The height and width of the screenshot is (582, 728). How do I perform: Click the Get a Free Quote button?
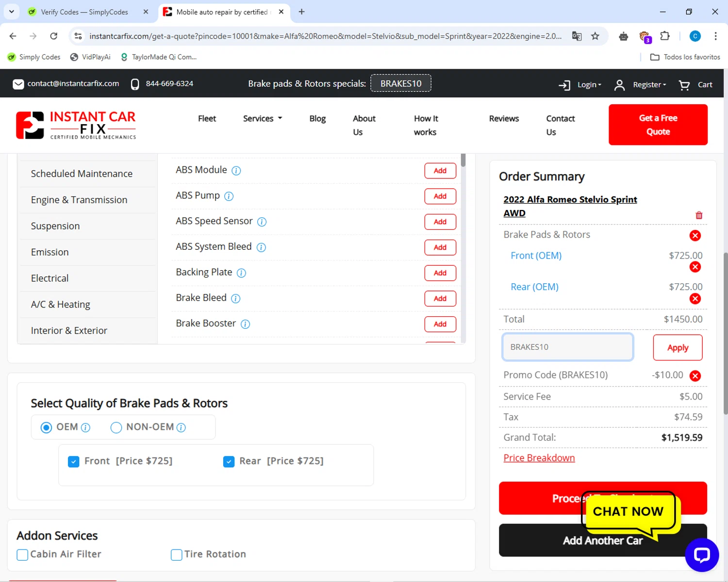[658, 125]
